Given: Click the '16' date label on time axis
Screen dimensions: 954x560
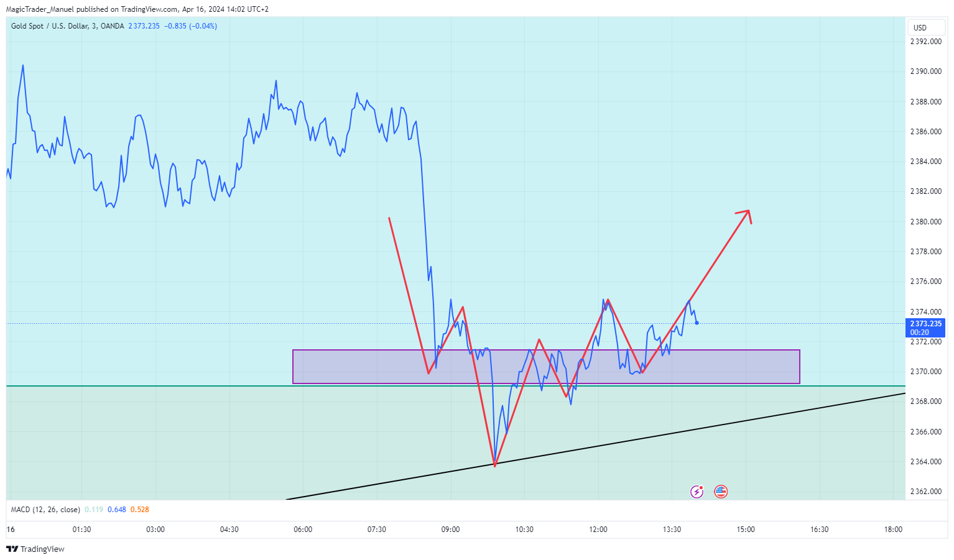Looking at the screenshot, I should pyautogui.click(x=11, y=530).
